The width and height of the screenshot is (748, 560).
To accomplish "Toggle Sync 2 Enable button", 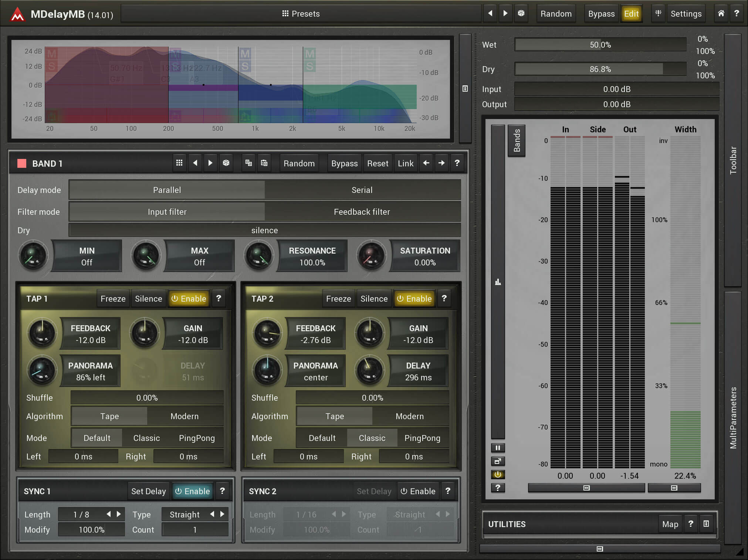I will 418,491.
